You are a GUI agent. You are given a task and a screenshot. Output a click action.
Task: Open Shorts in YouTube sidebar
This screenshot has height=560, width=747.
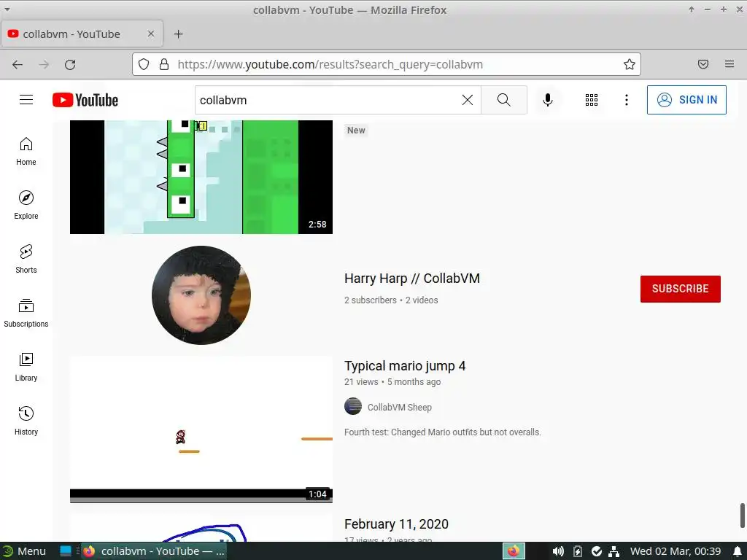click(26, 259)
